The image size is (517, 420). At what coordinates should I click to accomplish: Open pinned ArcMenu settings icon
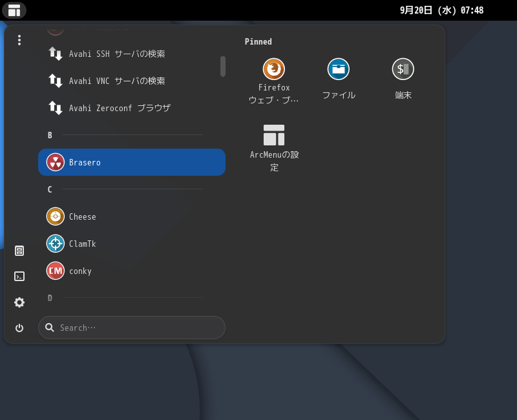coord(273,135)
